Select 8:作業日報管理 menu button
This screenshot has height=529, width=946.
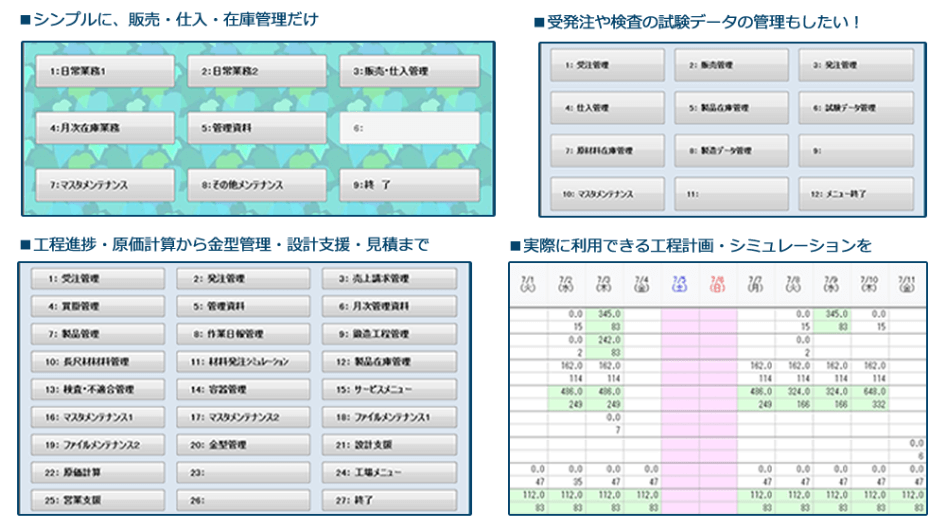pos(243,334)
